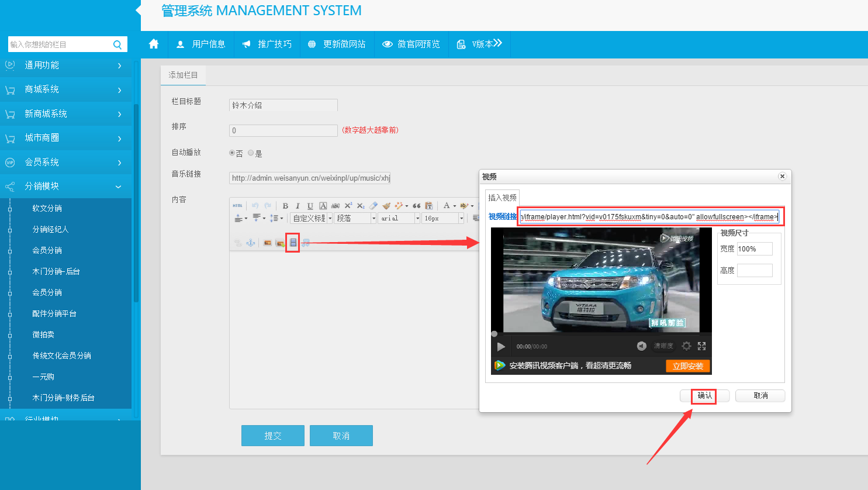868x490 pixels.
Task: Open 分销经纪人 in sidebar
Action: pos(51,229)
